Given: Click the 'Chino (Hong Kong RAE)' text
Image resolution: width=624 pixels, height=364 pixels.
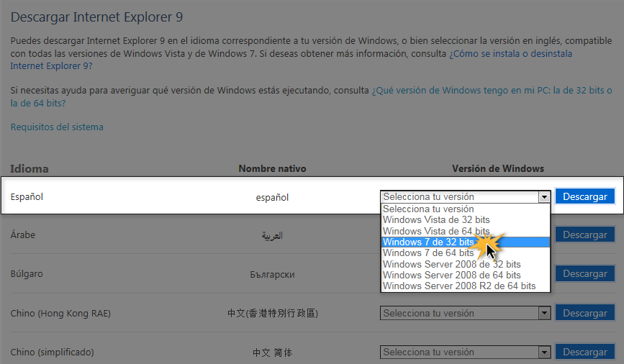Looking at the screenshot, I should pos(60,314).
